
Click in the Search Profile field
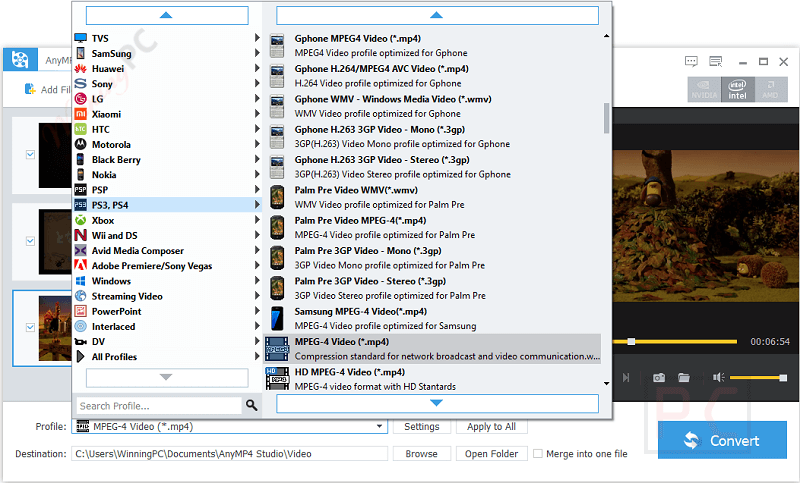(159, 405)
